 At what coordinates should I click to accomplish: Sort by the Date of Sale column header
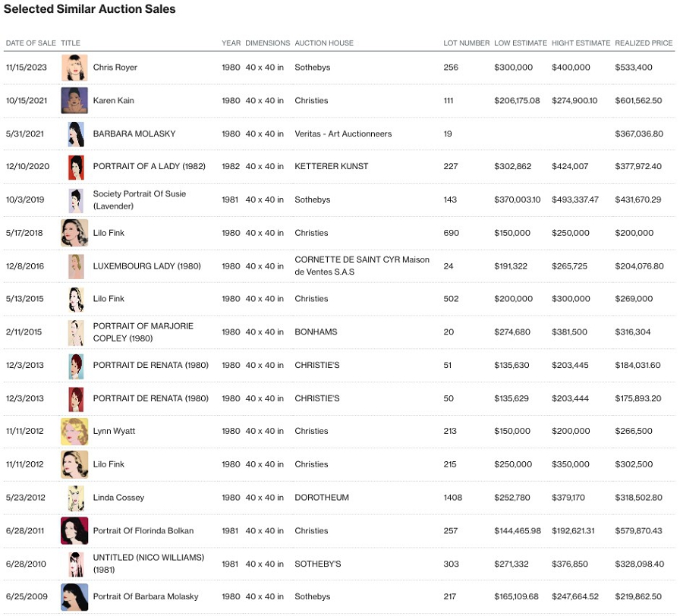click(x=30, y=43)
